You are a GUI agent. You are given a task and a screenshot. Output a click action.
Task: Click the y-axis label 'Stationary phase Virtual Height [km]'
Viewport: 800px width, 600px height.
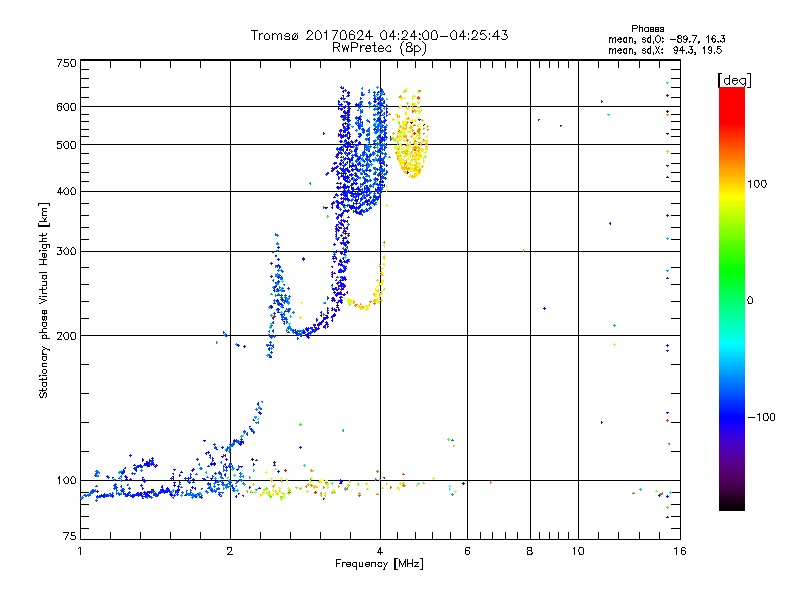pos(44,300)
